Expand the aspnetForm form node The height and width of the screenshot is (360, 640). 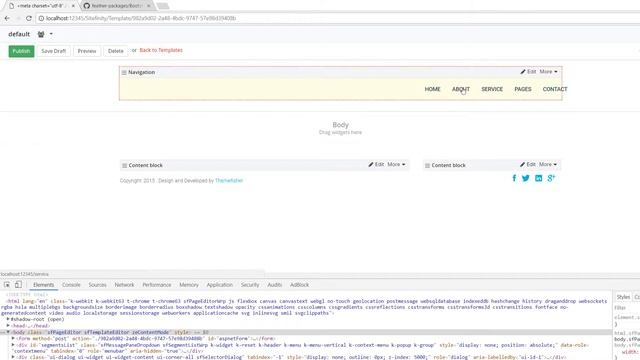click(13, 338)
